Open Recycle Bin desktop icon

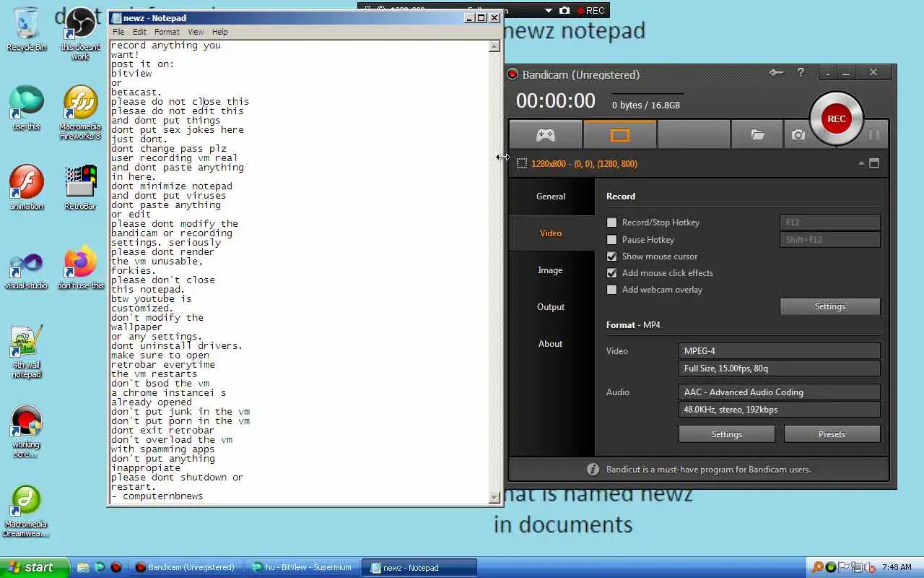click(x=26, y=30)
